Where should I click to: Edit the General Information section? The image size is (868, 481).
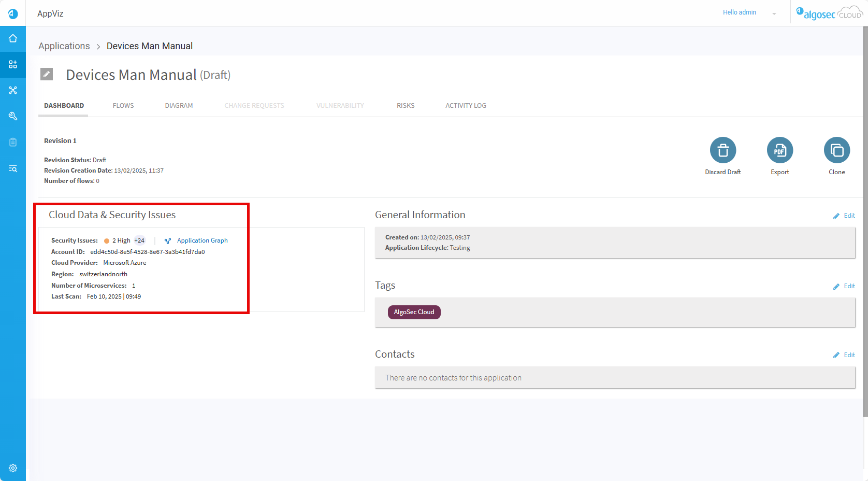(x=844, y=216)
